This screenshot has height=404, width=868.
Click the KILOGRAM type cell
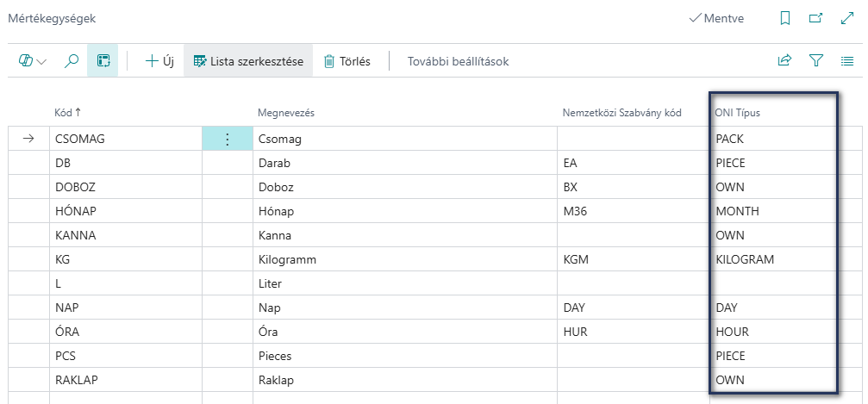tap(773, 259)
